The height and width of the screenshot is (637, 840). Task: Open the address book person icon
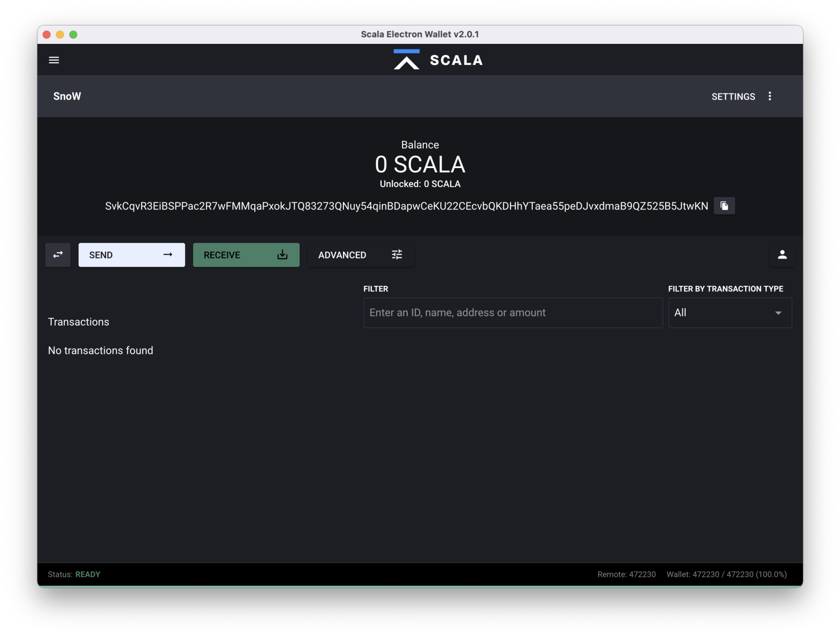[782, 255]
